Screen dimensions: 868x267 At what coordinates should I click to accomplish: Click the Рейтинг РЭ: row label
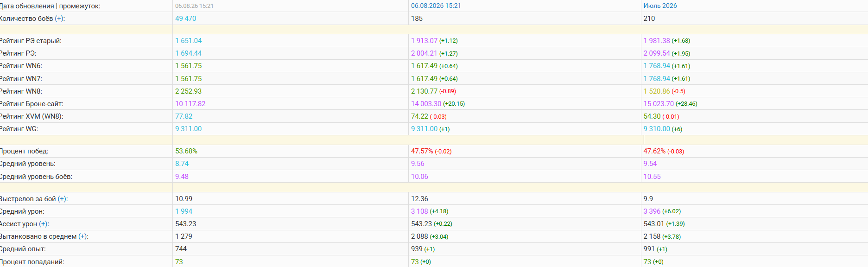[x=18, y=53]
